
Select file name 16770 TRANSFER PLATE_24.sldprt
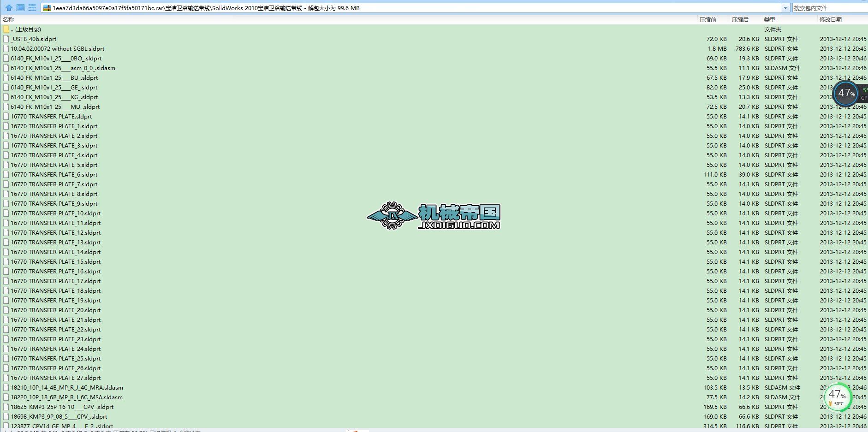(55, 349)
